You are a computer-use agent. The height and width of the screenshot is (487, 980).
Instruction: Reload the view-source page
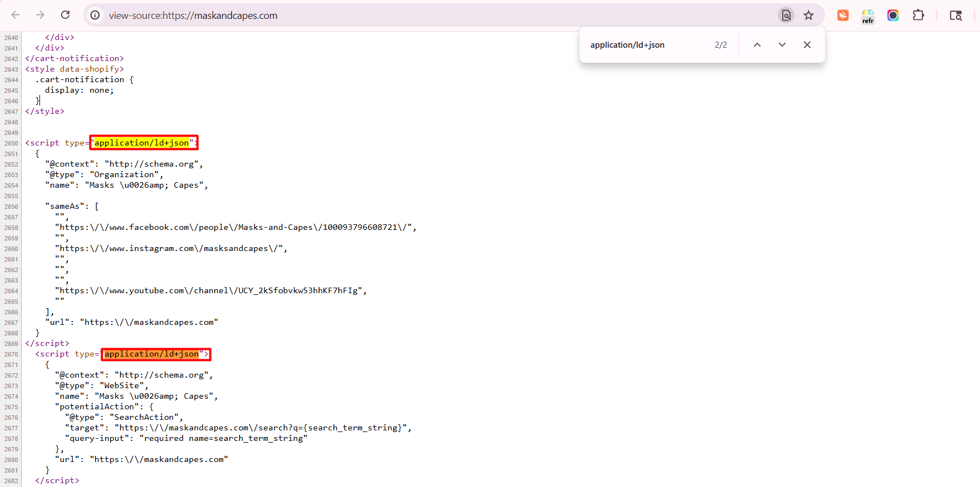pyautogui.click(x=65, y=15)
